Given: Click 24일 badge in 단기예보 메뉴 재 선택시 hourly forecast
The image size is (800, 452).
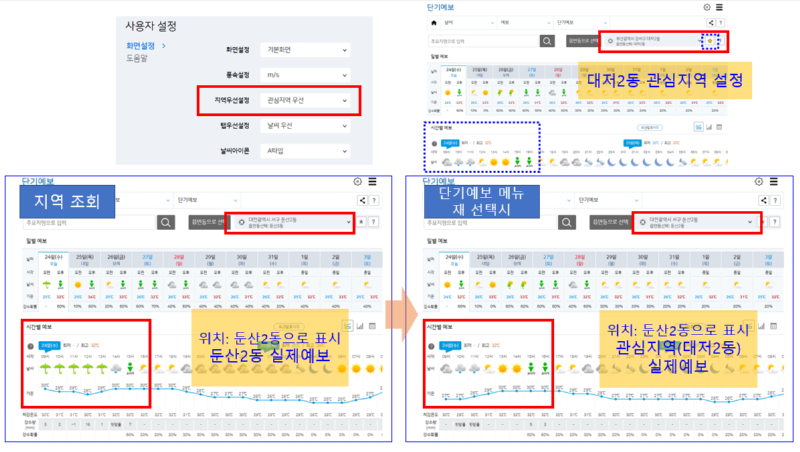Looking at the screenshot, I should [450, 345].
